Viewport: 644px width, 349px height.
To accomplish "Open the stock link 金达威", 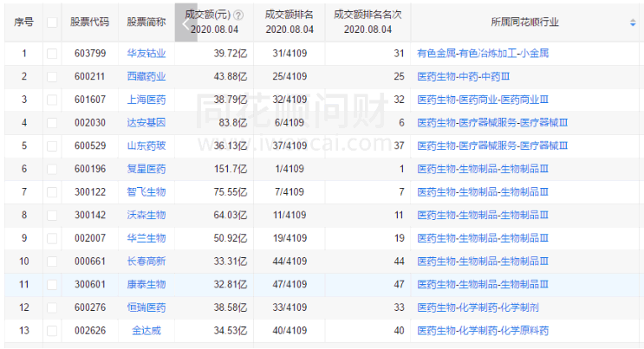I will pos(146,331).
